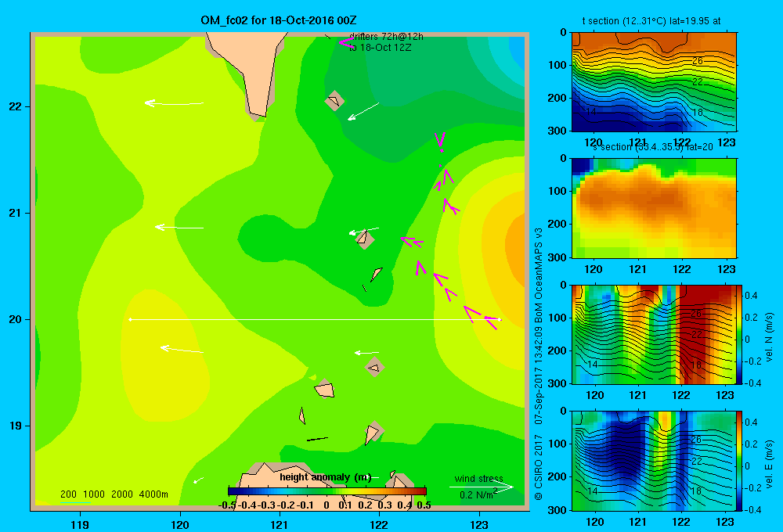Click depth label '100' on temperature section axis

click(557, 65)
